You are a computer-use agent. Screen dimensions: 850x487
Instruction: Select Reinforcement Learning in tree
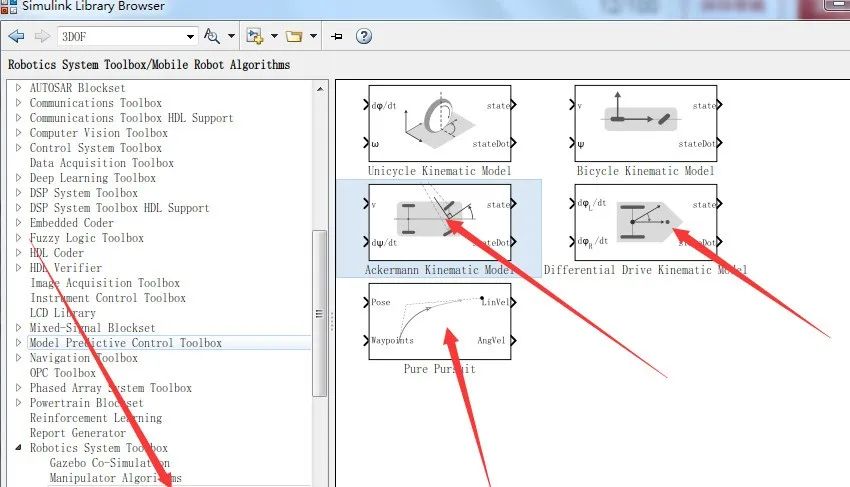[x=96, y=418]
